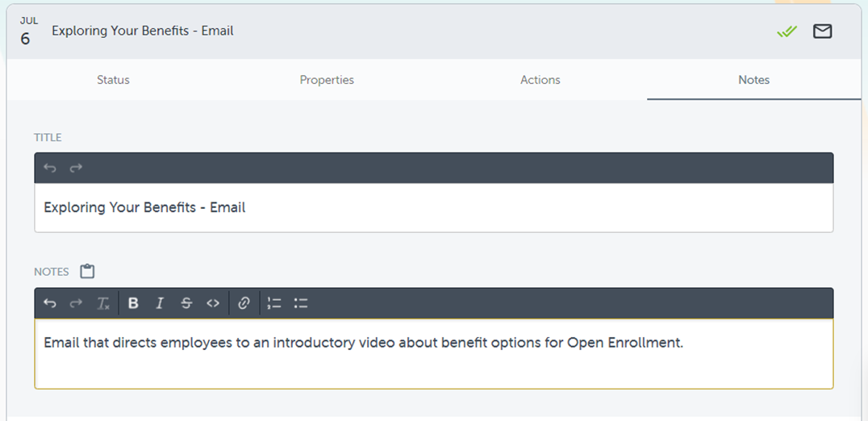Go to the Actions tab
868x421 pixels.
(540, 80)
